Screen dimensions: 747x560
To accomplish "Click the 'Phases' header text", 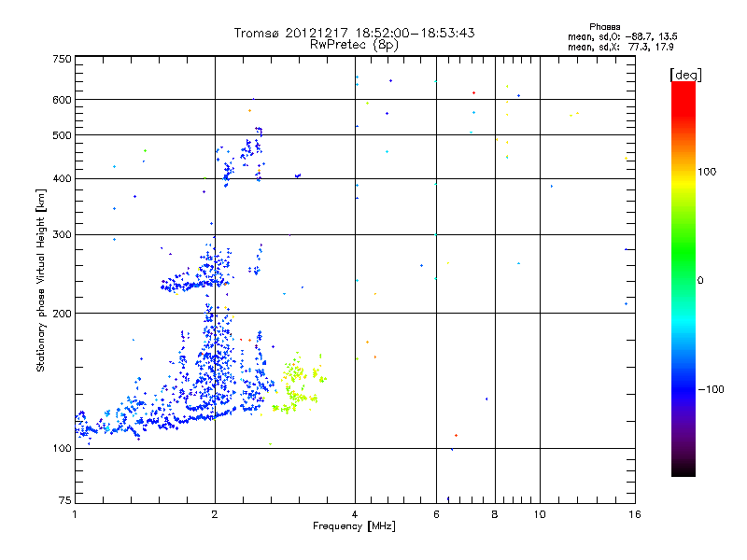I will point(604,27).
